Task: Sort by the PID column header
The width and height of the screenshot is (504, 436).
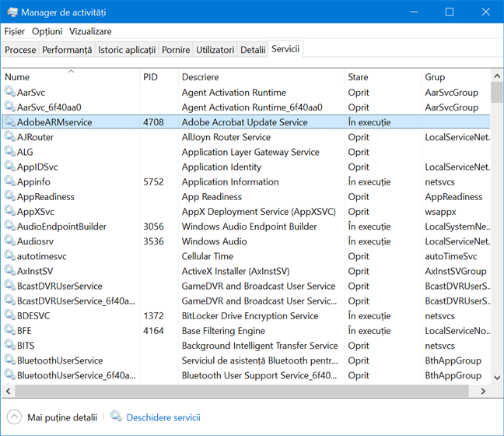Action: [x=159, y=77]
